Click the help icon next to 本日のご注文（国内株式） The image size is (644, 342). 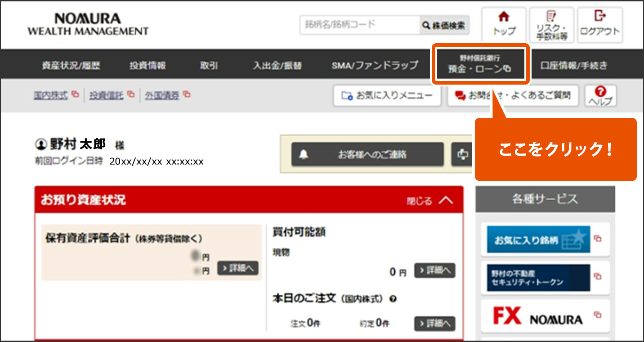point(393,299)
